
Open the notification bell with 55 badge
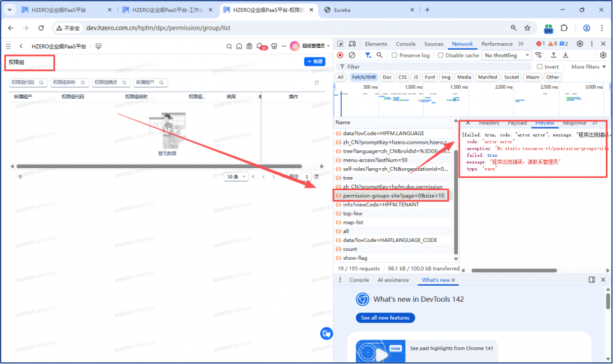click(x=260, y=46)
